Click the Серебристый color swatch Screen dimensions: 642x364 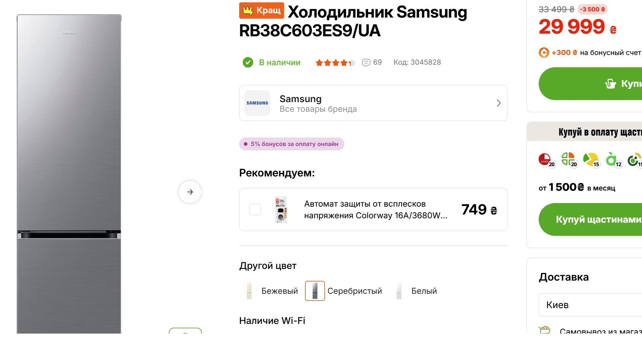(315, 291)
